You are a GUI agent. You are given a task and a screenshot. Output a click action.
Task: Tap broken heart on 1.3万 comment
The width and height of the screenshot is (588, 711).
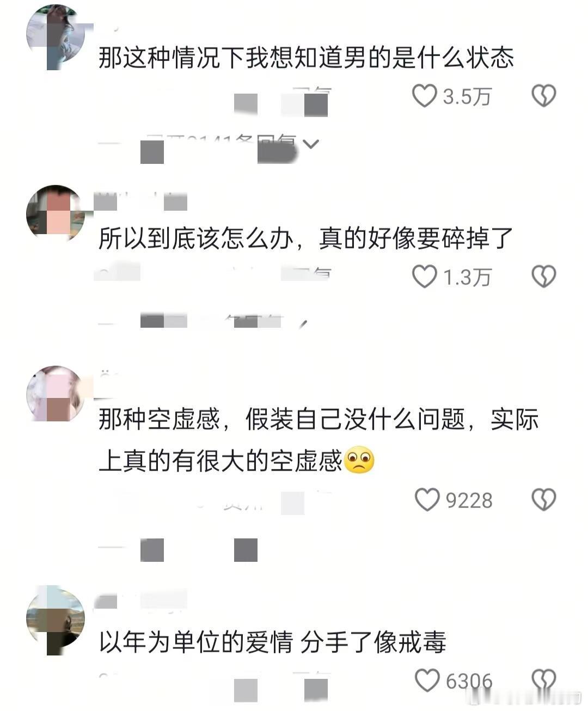[x=543, y=277]
